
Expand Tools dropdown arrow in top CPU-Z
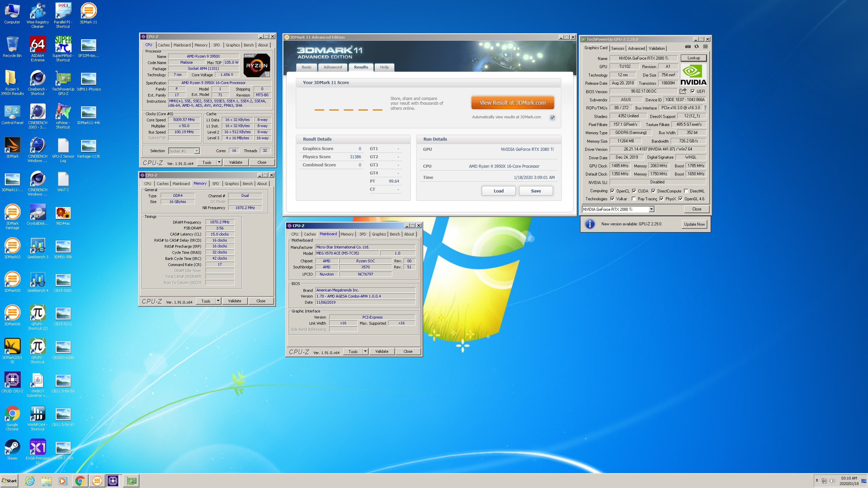click(x=219, y=162)
